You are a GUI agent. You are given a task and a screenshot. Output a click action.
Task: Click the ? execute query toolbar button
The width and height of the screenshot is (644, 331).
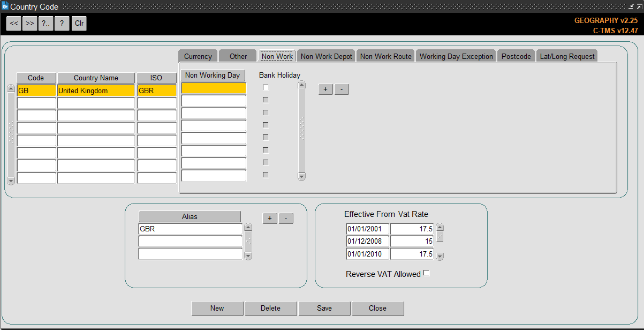[62, 24]
